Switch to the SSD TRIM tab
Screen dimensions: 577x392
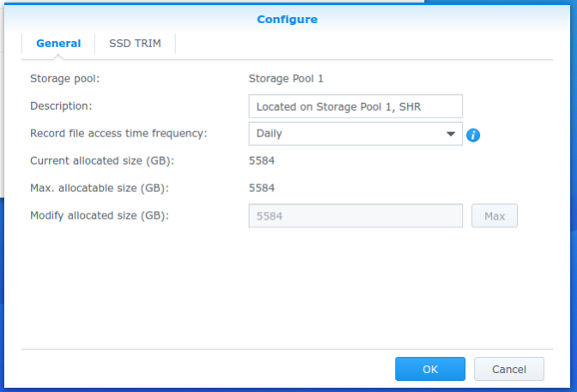click(135, 44)
